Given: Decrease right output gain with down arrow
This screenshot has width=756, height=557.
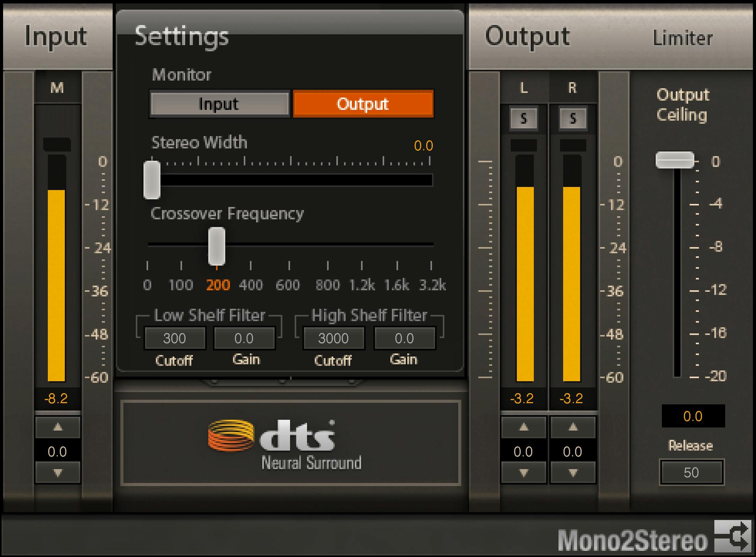Looking at the screenshot, I should coord(573,473).
